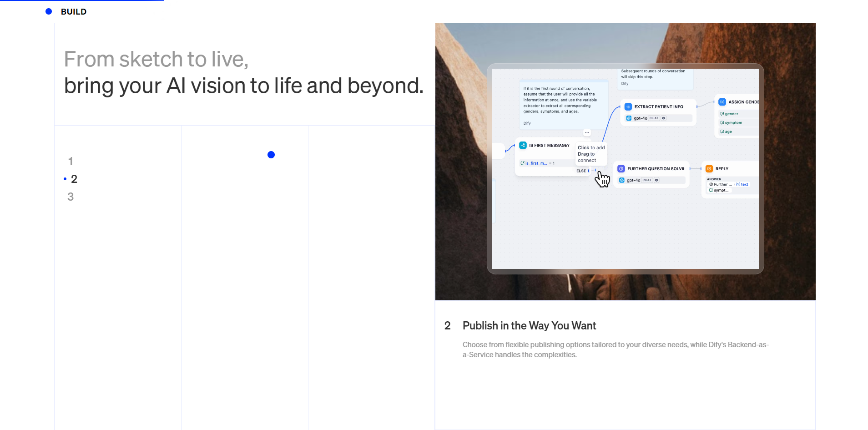Click the FURTHER QUESTION SOLVING node title
The width and height of the screenshot is (868, 430).
tap(656, 169)
